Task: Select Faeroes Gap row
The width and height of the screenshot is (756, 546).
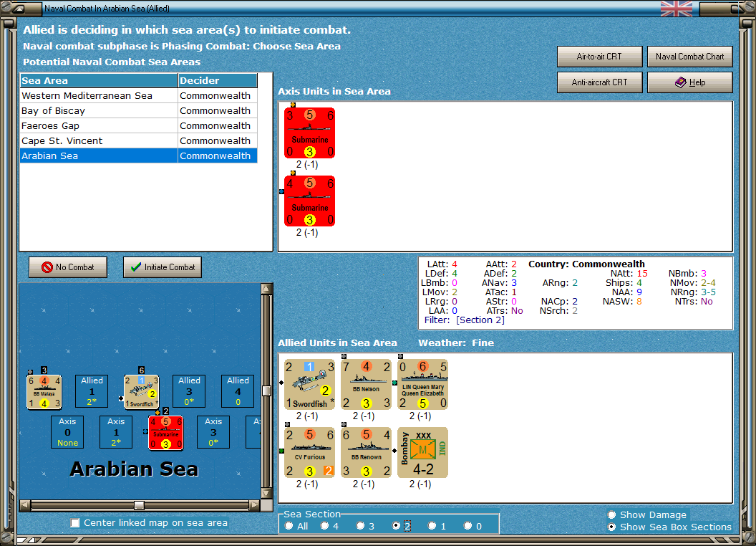Action: click(x=138, y=125)
